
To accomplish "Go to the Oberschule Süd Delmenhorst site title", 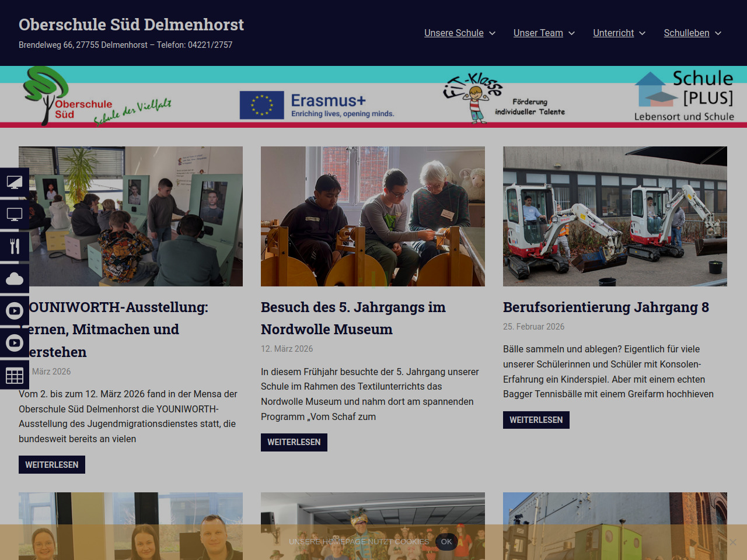I will tap(131, 24).
